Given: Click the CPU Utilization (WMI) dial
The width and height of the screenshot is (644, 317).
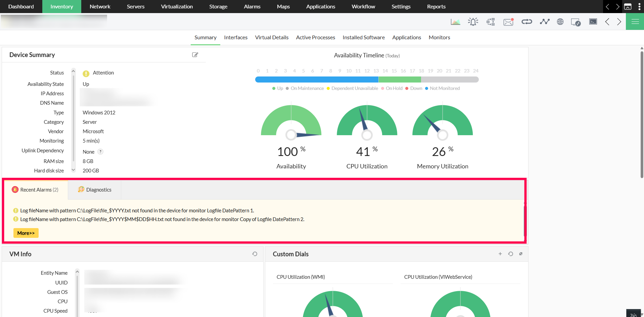Looking at the screenshot, I should pos(333,304).
